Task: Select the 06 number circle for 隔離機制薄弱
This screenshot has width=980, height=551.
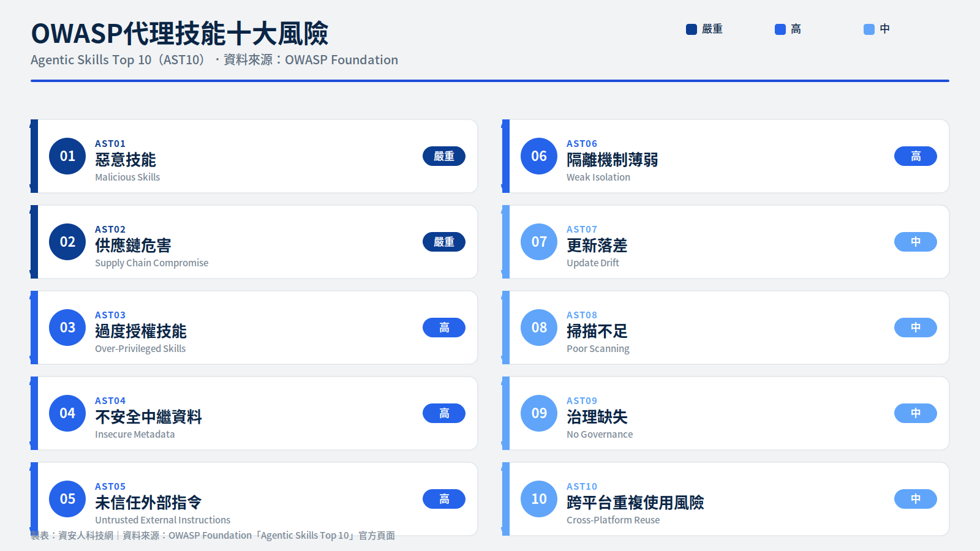Action: coord(539,156)
